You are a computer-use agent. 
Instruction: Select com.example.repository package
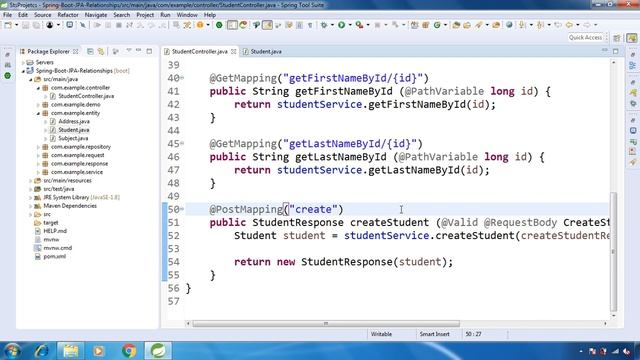coord(80,147)
